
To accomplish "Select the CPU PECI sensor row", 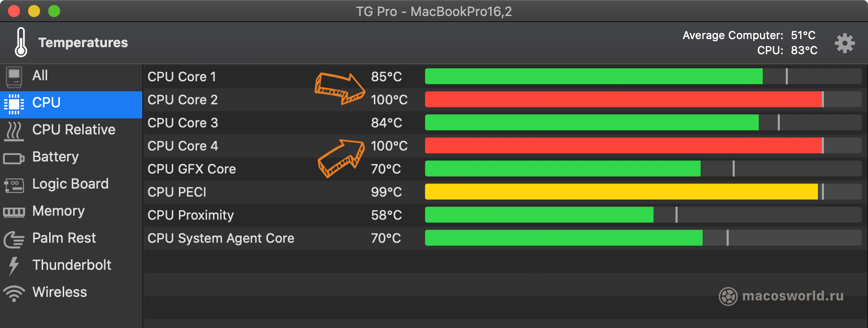I will click(x=504, y=192).
